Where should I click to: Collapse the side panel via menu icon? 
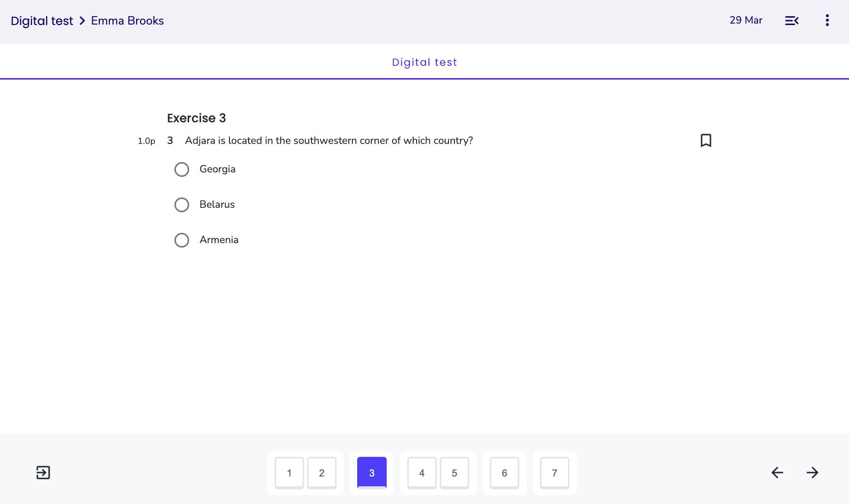click(792, 21)
